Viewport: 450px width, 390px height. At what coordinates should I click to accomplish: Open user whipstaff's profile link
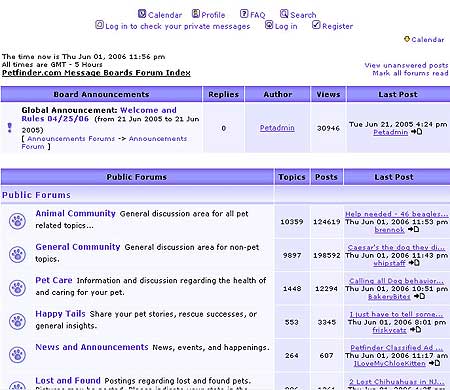tap(389, 263)
